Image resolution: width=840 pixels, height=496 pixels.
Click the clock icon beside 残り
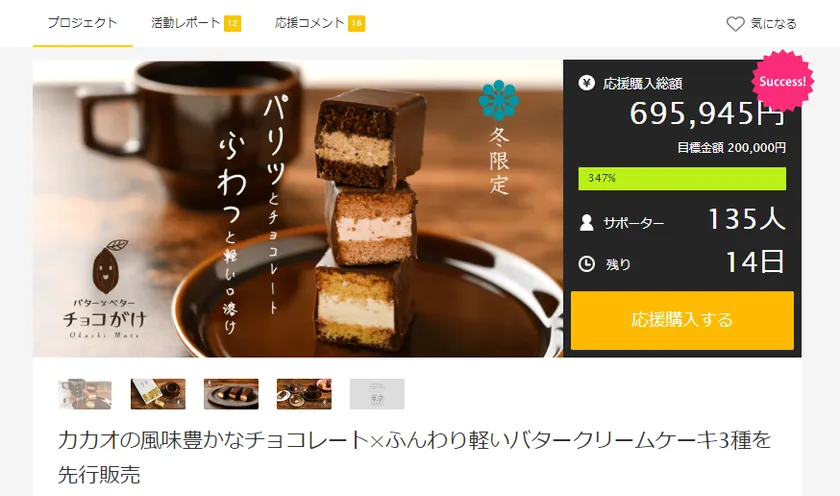click(x=587, y=264)
